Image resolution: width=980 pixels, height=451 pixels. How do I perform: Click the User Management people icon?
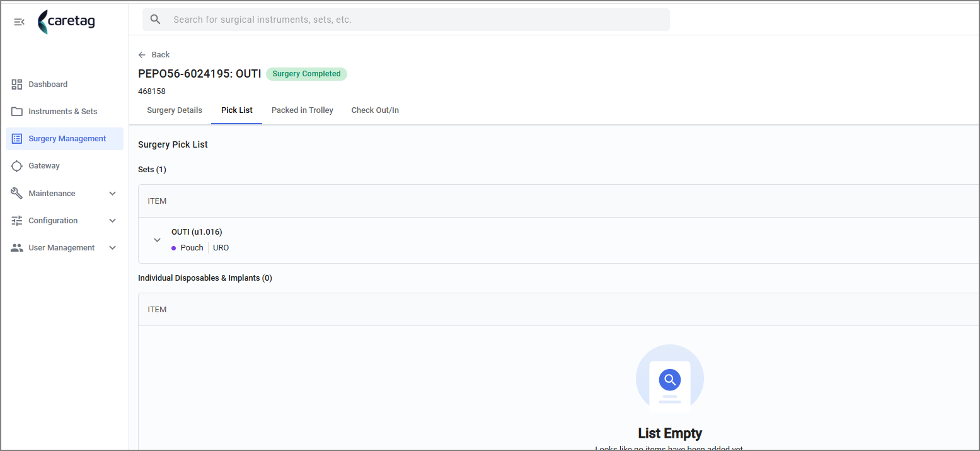17,248
